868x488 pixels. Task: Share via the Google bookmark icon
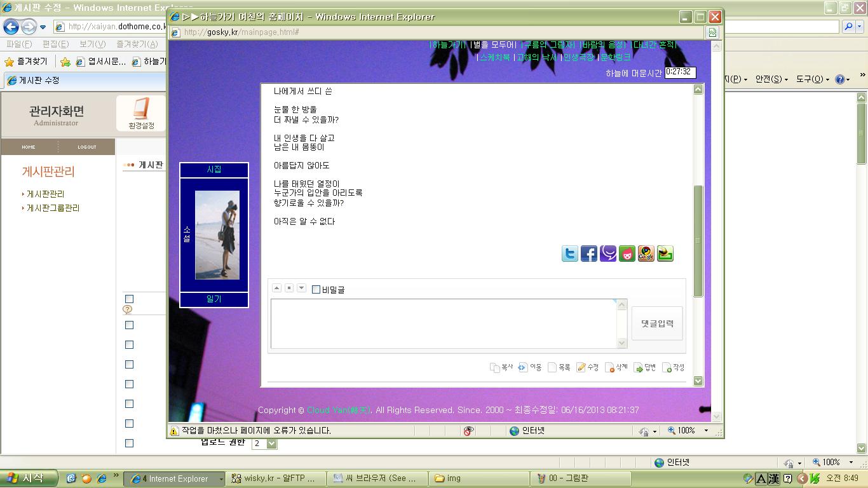tap(646, 254)
